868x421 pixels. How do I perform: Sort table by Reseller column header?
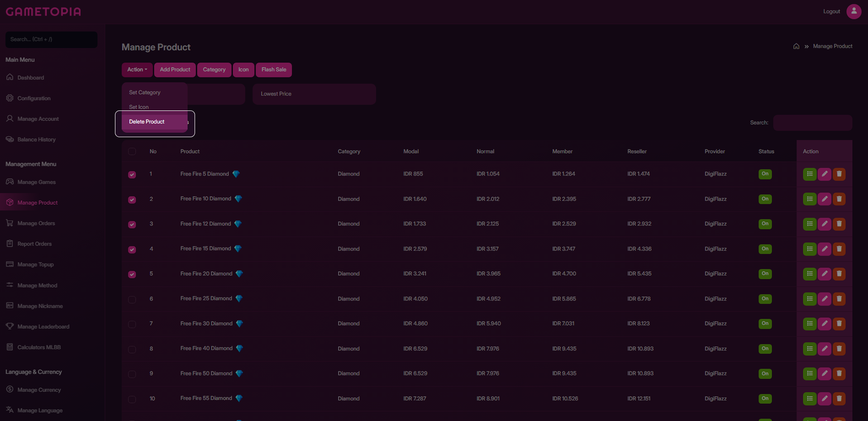[637, 151]
